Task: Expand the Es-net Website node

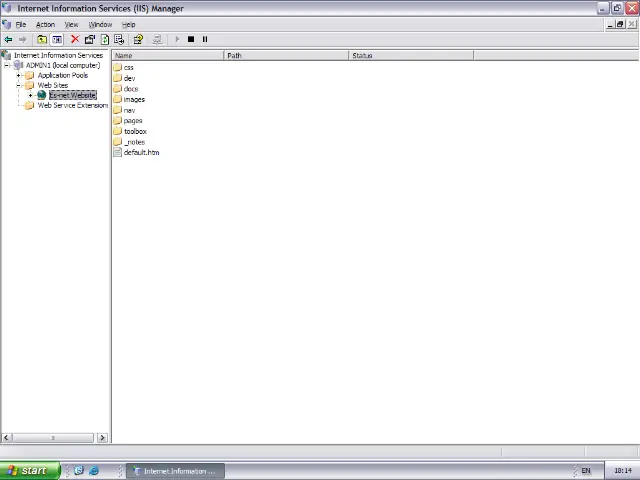Action: tap(30, 95)
